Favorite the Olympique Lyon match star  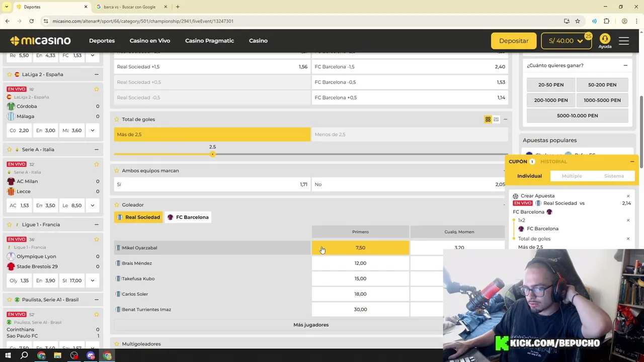(x=96, y=239)
